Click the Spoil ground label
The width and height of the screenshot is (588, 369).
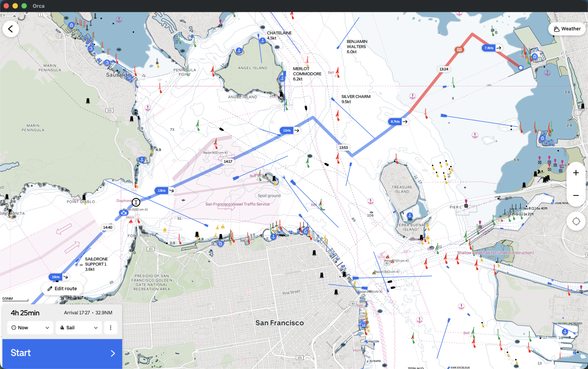[x=269, y=196]
